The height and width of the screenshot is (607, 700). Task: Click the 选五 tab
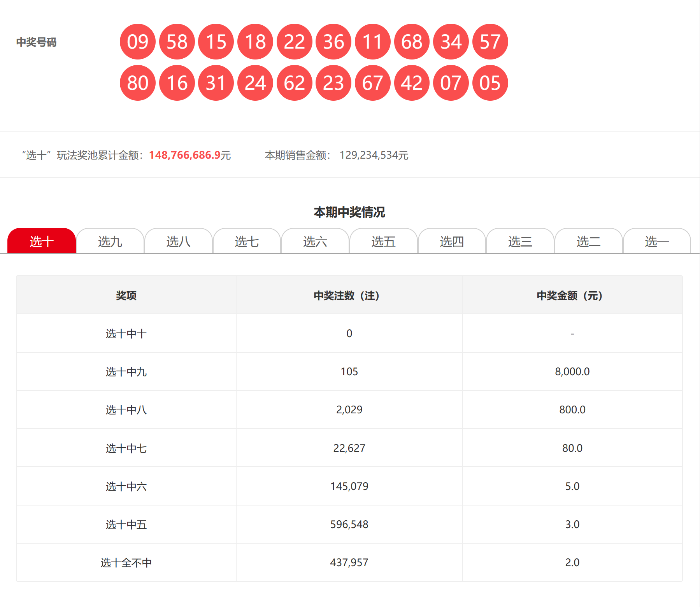pos(384,241)
